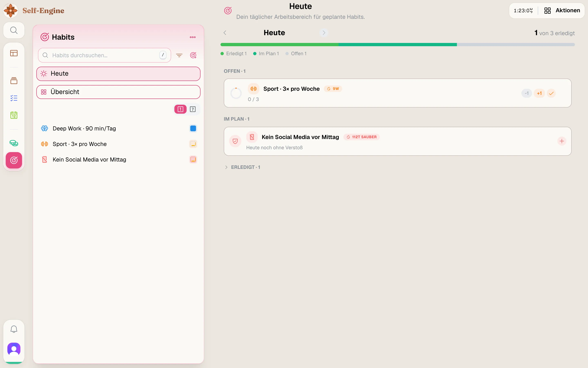Image resolution: width=588 pixels, height=368 pixels.
Task: Switch to single-day view toggle
Action: pyautogui.click(x=180, y=109)
